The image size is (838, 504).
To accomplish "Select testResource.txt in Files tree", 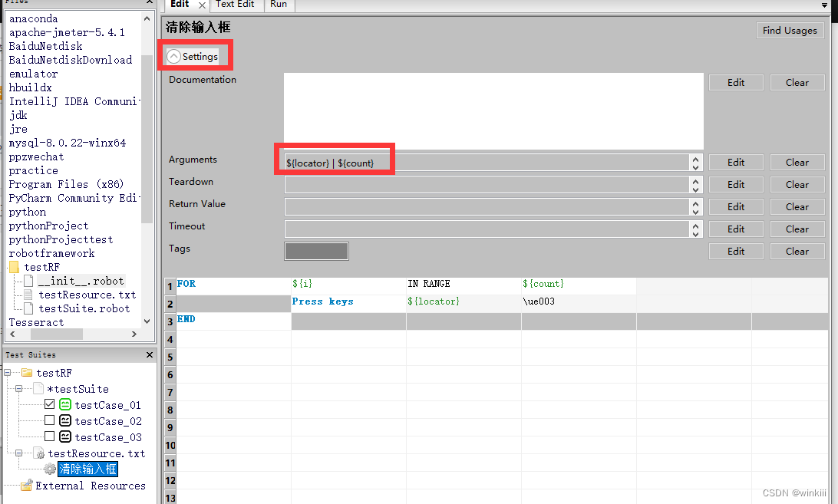I will pyautogui.click(x=87, y=295).
